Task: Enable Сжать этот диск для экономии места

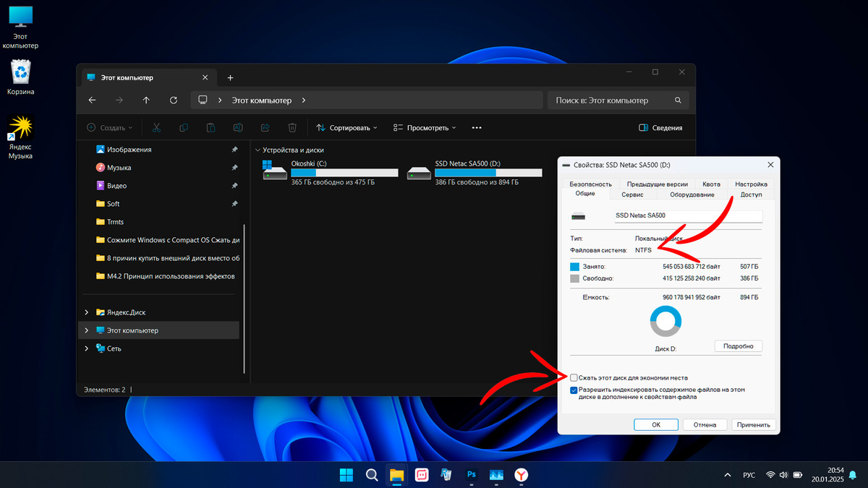Action: tap(574, 377)
